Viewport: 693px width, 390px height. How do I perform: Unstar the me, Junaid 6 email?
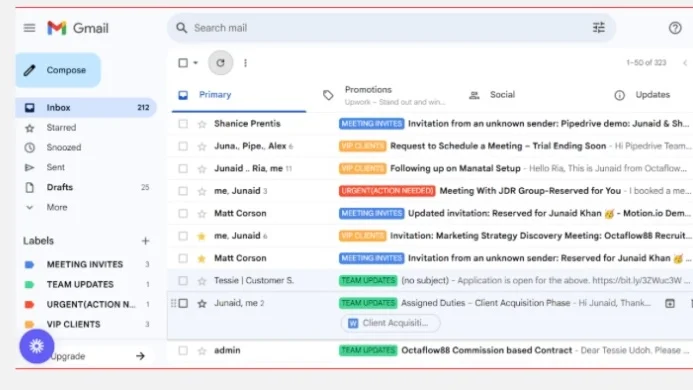pyautogui.click(x=202, y=236)
